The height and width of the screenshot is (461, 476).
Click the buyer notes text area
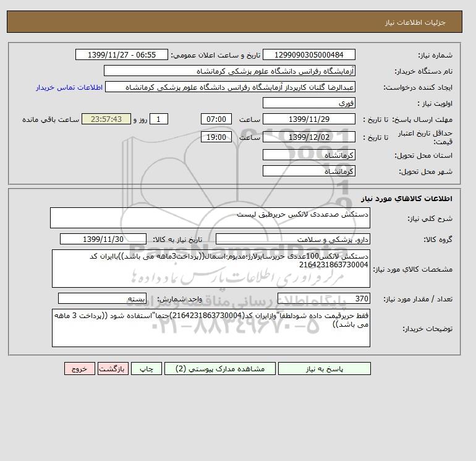click(211, 328)
